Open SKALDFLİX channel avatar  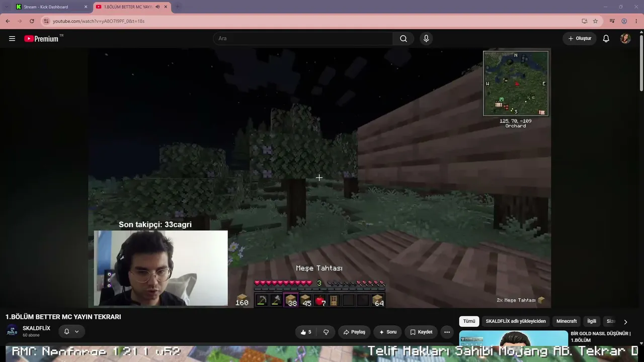click(12, 331)
